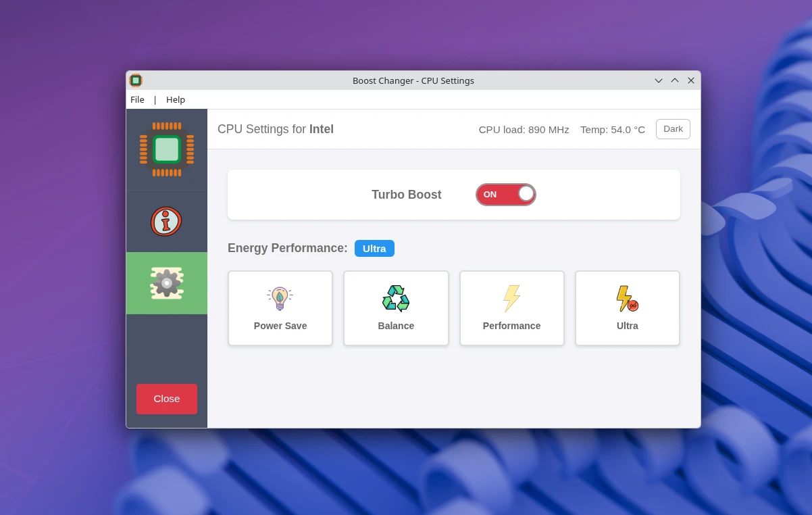Click the Turbo Boost label text
The image size is (812, 515).
coord(406,195)
